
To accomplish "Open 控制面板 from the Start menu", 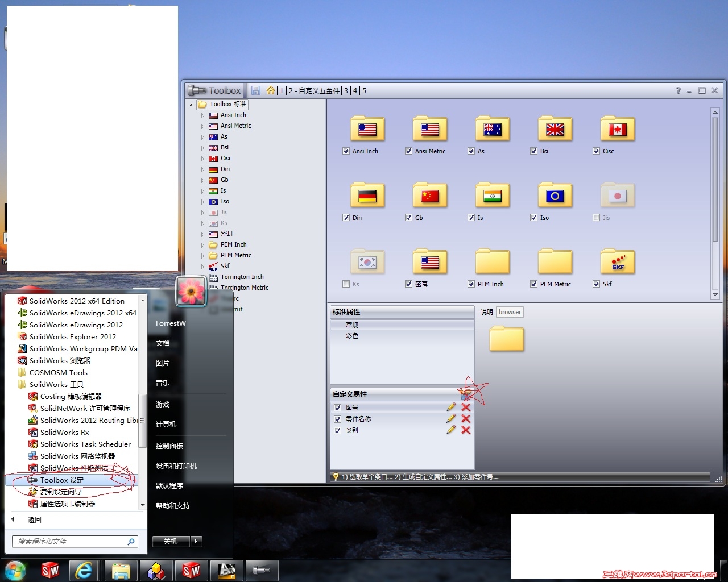I will coord(169,446).
